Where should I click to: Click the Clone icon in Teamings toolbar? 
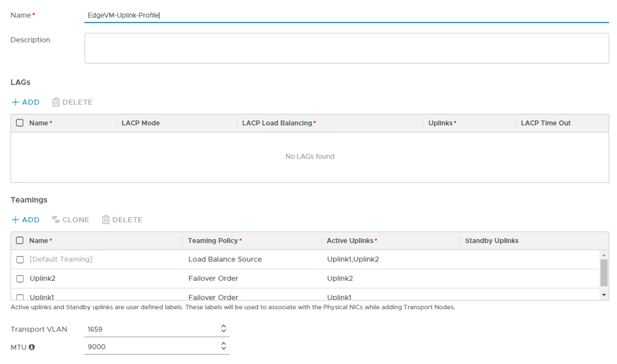(56, 220)
